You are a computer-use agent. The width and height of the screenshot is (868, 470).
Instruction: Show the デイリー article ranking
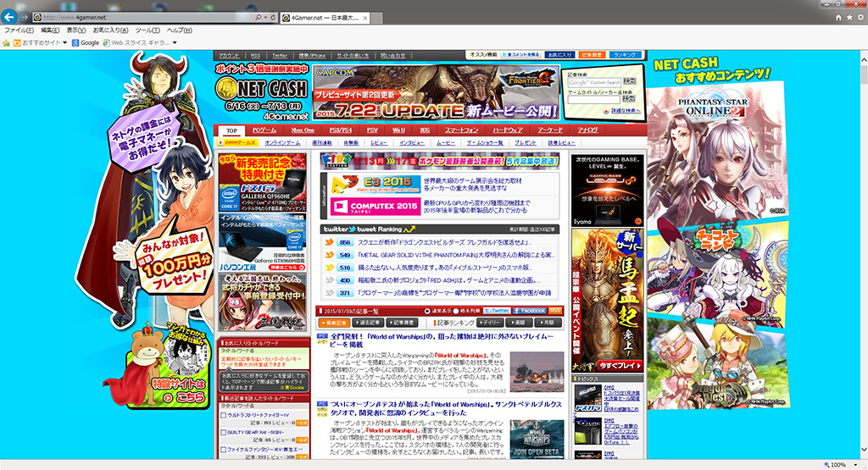489,323
